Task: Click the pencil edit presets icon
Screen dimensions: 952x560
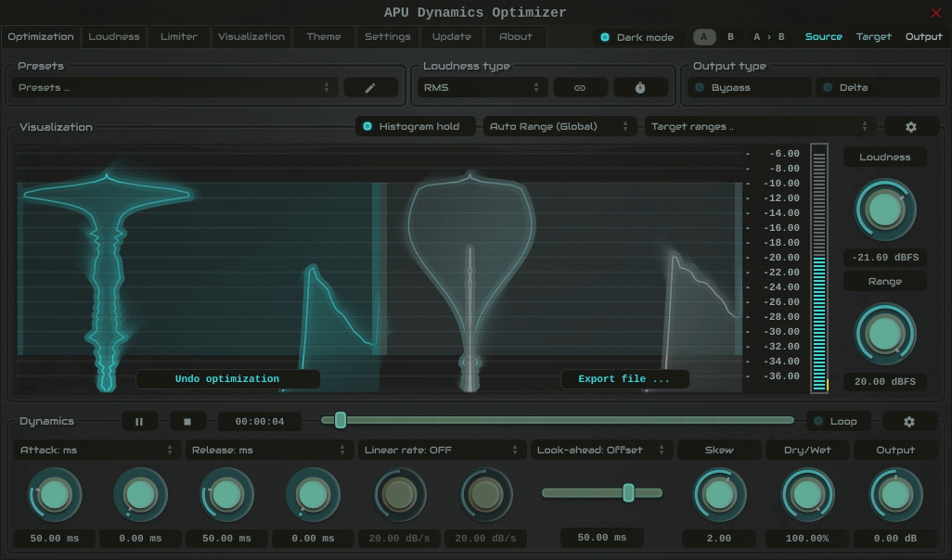Action: pos(370,88)
